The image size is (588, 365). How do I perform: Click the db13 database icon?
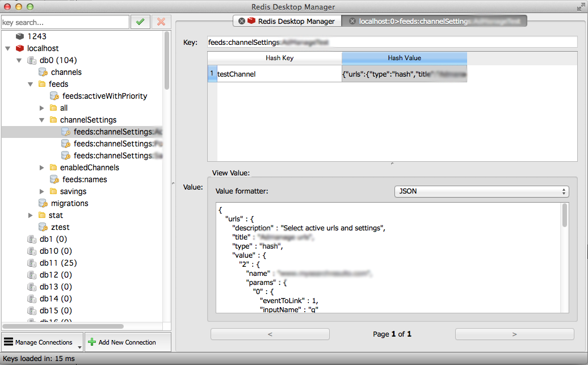[x=32, y=287]
